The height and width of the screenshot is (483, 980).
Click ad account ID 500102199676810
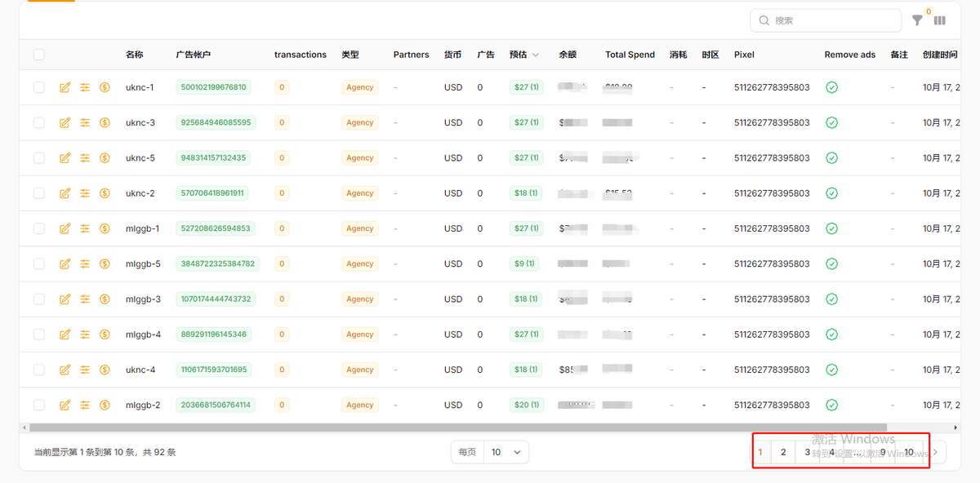pyautogui.click(x=214, y=87)
